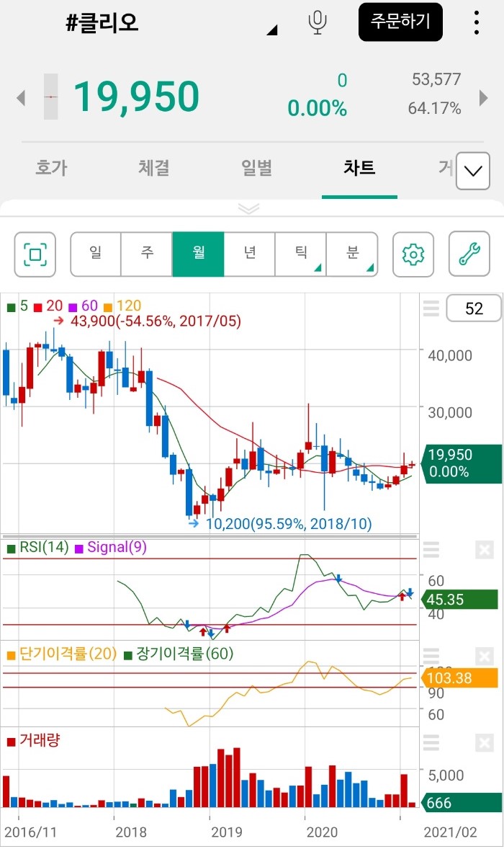Tap the 19,950 current price
The height and width of the screenshot is (849, 504).
(136, 97)
